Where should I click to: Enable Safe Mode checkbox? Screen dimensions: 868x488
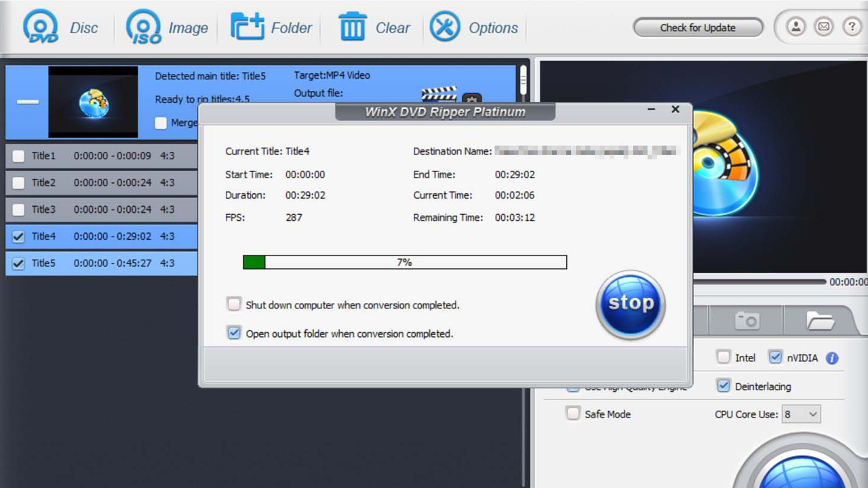tap(574, 413)
